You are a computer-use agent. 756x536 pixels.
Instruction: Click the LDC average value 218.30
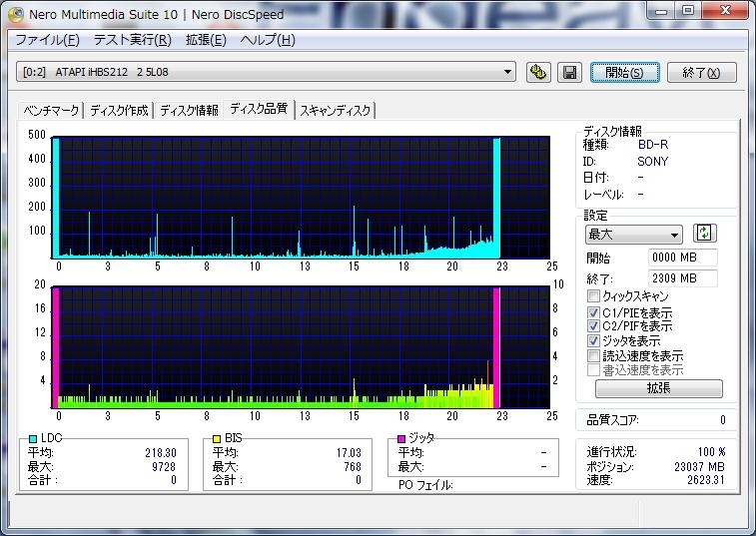click(161, 453)
